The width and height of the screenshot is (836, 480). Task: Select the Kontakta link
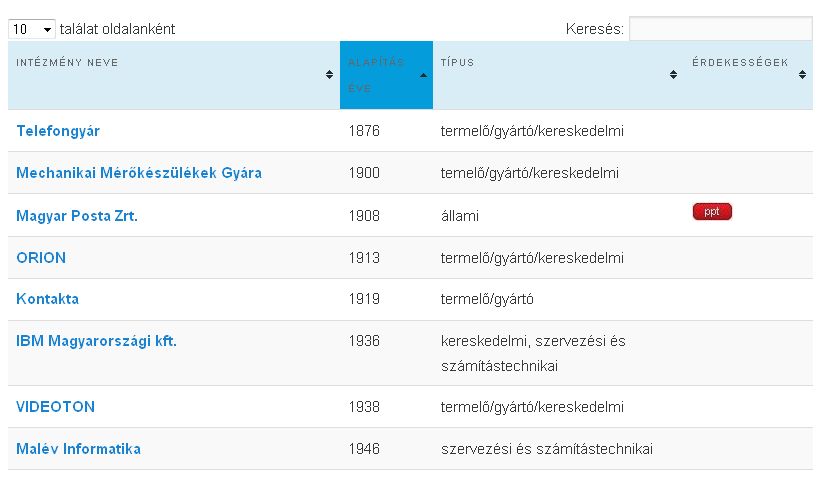[47, 299]
